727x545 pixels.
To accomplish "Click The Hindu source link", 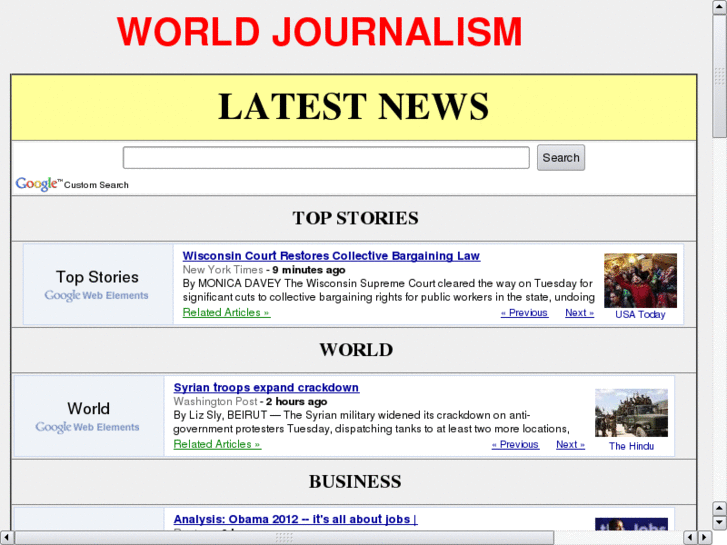I will [631, 446].
